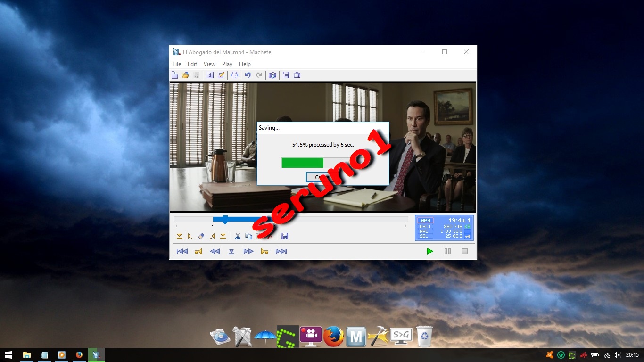
Task: Undo the last edit
Action: pyautogui.click(x=248, y=75)
